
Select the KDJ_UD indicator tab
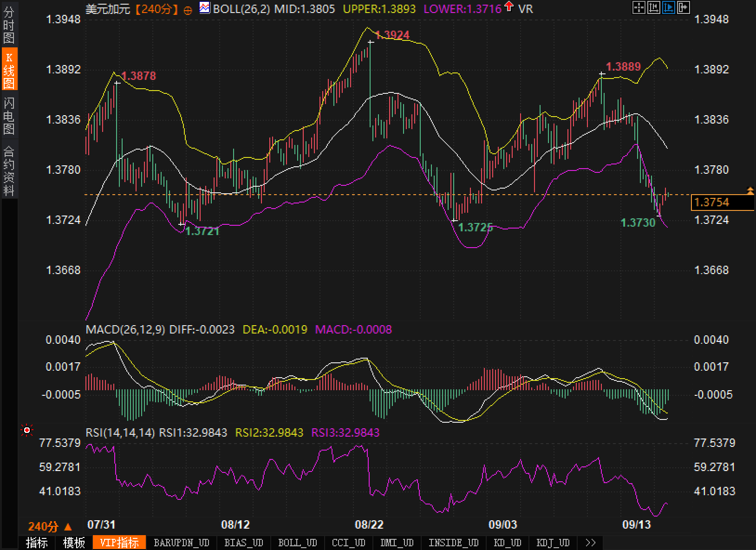(553, 543)
